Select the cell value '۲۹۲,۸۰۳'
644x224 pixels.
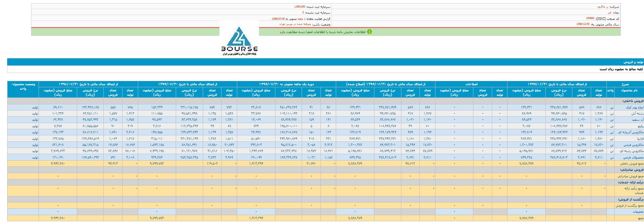click(x=256, y=145)
